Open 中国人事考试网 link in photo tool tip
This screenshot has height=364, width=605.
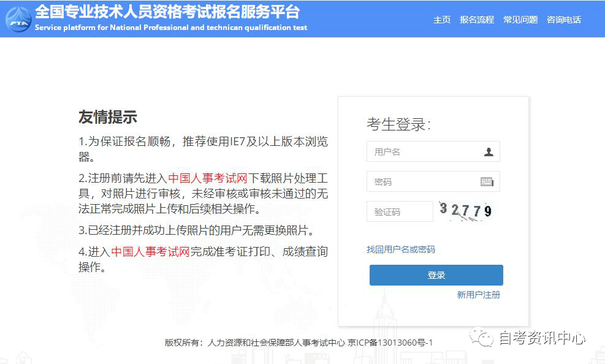[x=208, y=178]
